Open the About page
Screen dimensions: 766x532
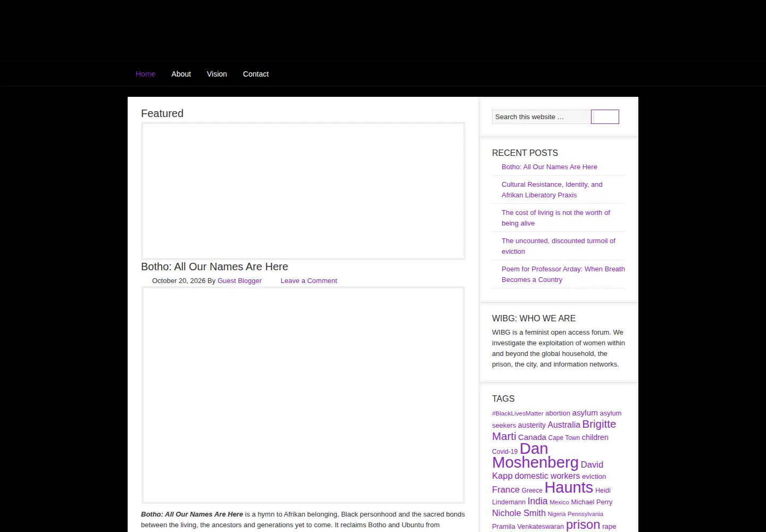[181, 74]
